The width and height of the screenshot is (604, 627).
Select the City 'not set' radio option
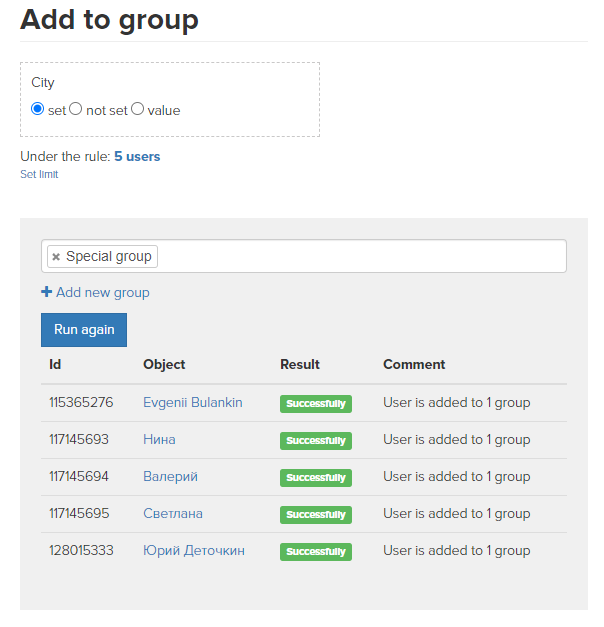tap(76, 109)
